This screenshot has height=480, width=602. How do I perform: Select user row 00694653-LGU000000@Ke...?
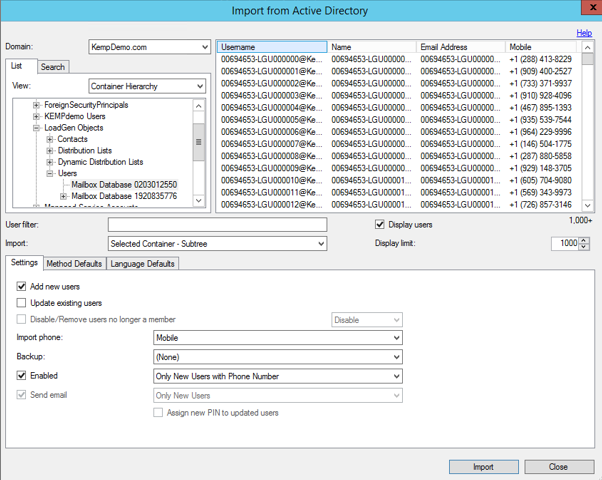(399, 59)
